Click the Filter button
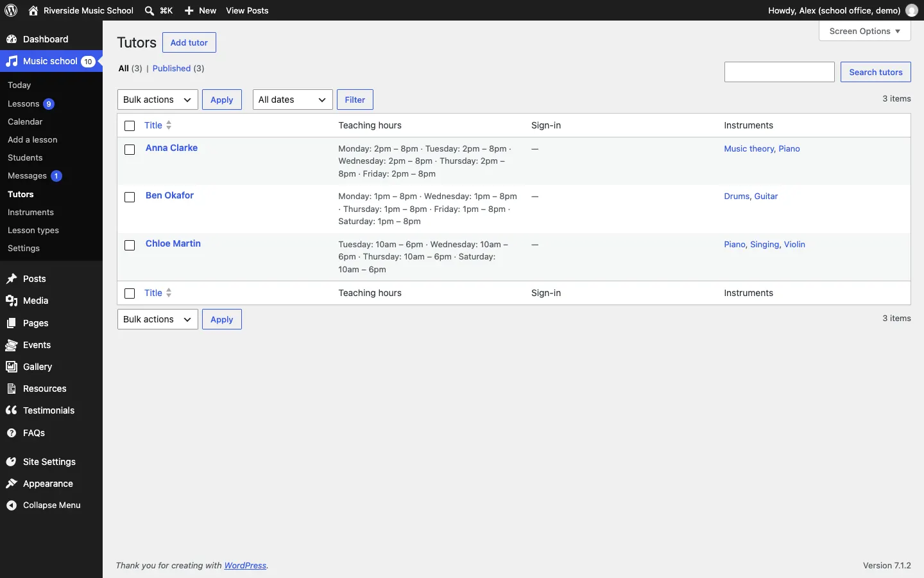This screenshot has height=578, width=924. tap(355, 100)
